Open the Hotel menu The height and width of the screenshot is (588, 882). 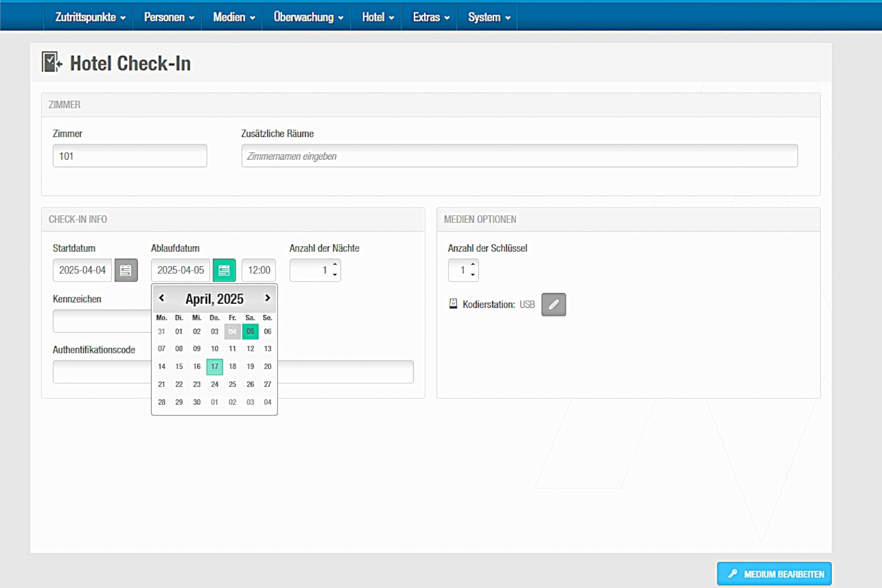tap(378, 17)
